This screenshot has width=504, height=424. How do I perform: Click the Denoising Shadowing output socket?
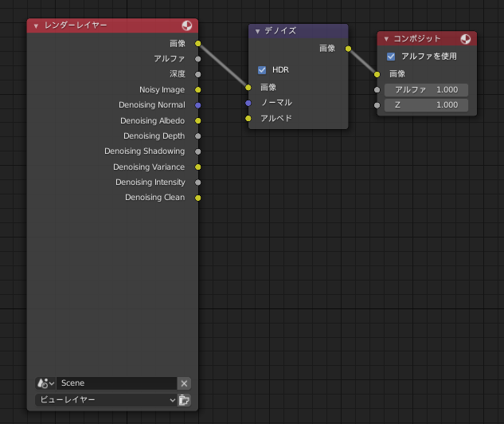point(198,151)
